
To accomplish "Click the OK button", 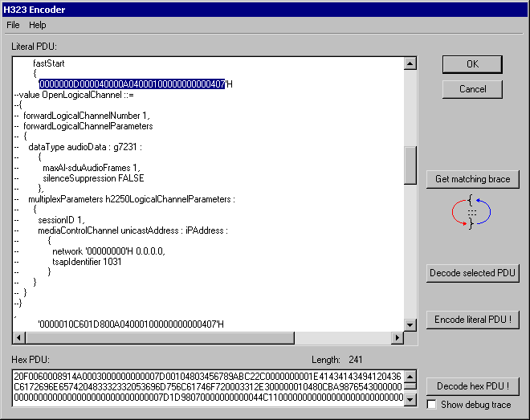I will tap(472, 64).
